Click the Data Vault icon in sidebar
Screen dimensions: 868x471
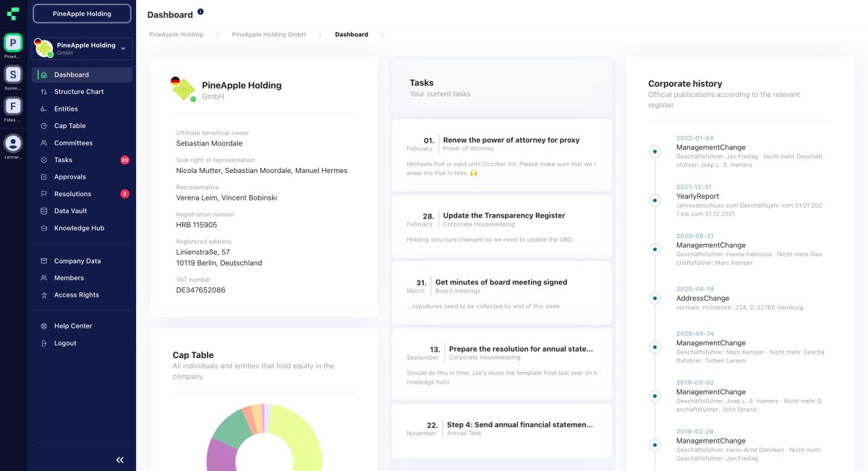click(x=44, y=211)
